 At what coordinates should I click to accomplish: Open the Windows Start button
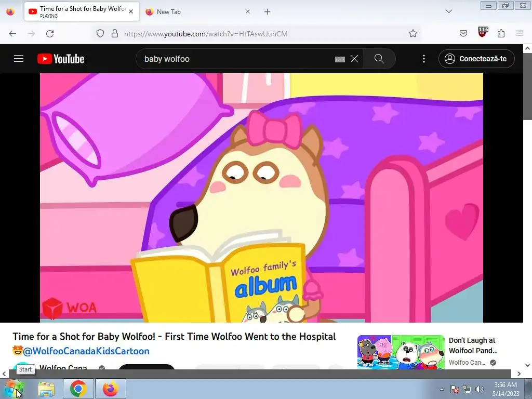point(14,389)
